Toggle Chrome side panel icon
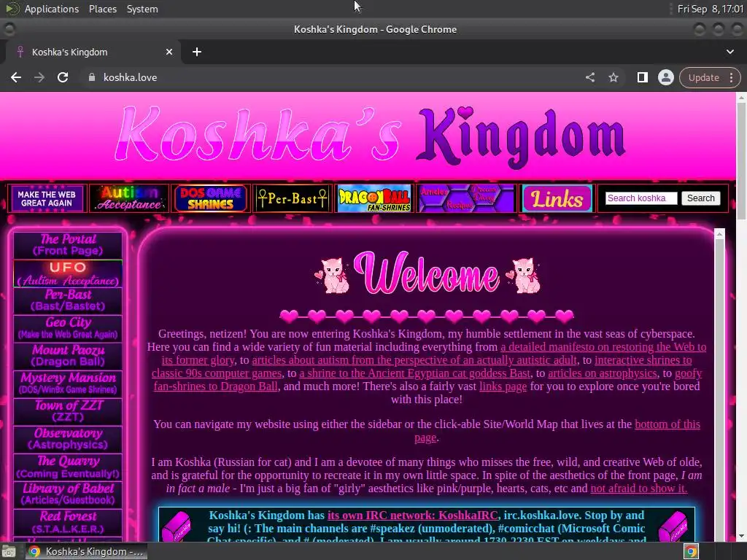Viewport: 747px width, 560px height. [642, 77]
